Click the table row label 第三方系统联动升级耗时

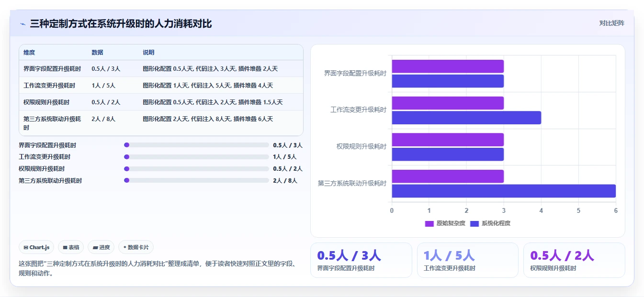(52, 123)
